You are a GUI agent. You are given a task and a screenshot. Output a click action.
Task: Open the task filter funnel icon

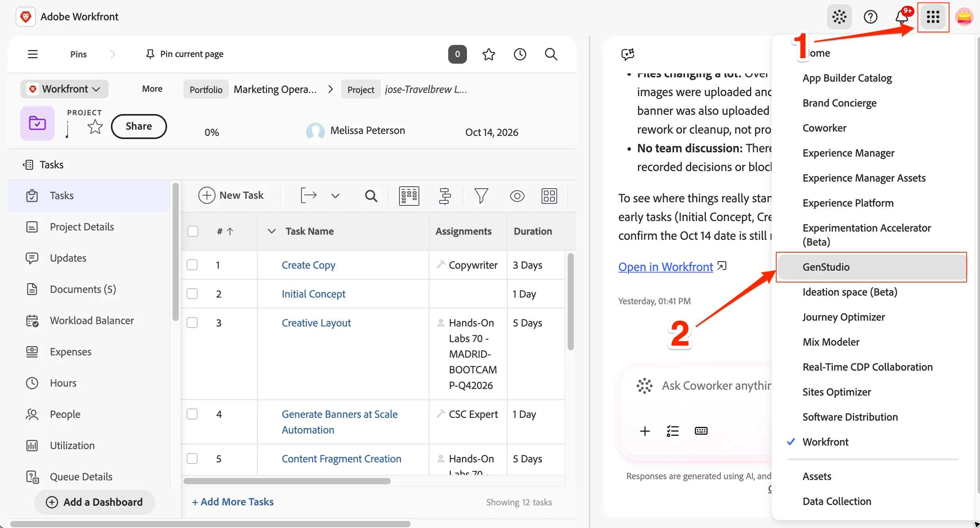coord(481,195)
